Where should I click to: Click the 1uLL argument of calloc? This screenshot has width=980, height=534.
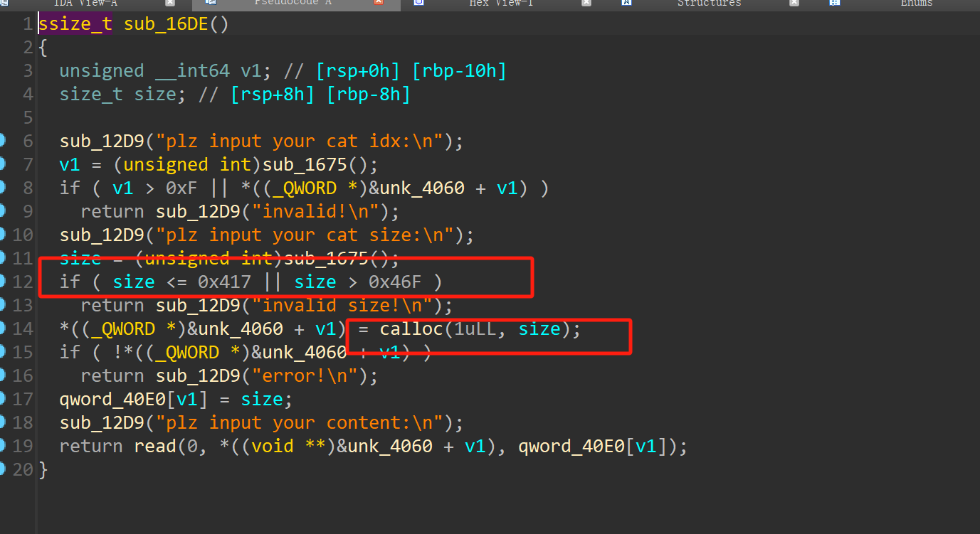(476, 329)
